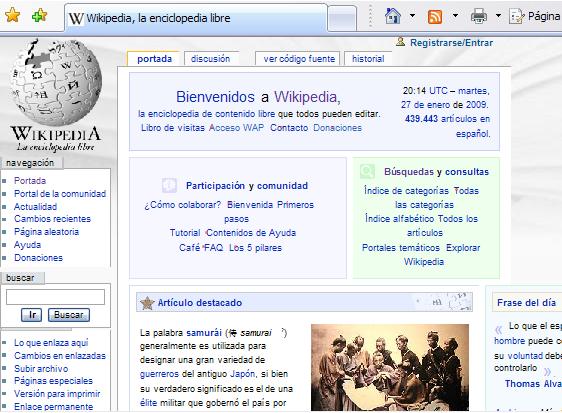
Task: Click the Ir button
Action: click(x=31, y=315)
